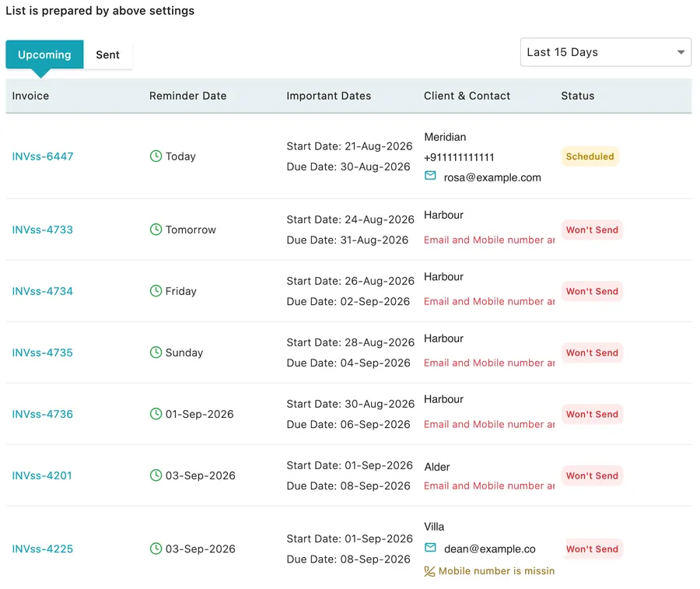Click Won't Send badge for INVss-4734
The width and height of the screenshot is (700, 589).
[x=592, y=291]
